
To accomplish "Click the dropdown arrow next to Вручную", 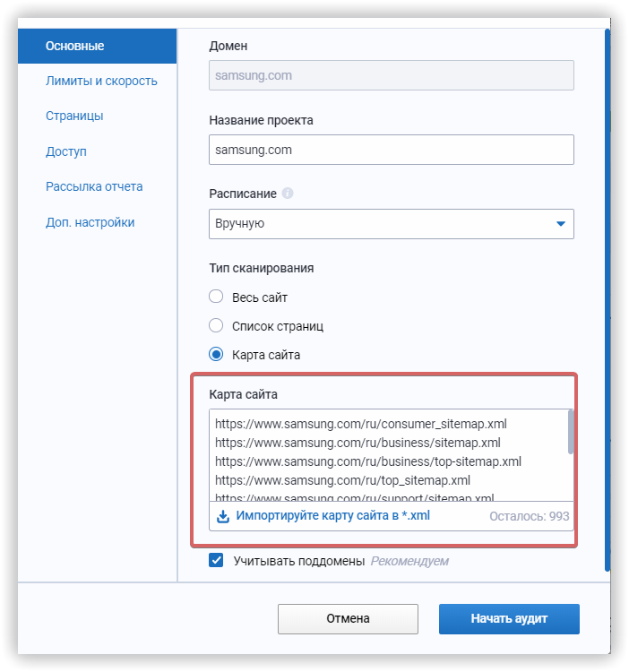I will pyautogui.click(x=561, y=223).
